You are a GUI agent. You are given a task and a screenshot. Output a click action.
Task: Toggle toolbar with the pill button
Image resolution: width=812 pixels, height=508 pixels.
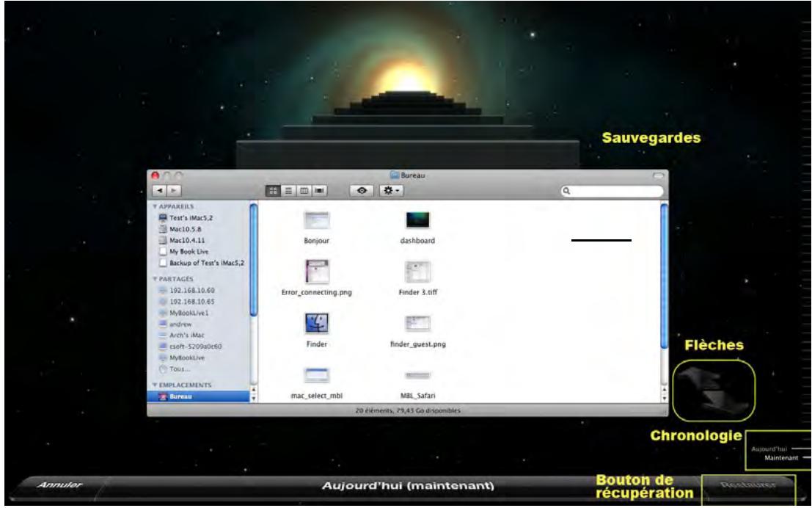coord(658,175)
